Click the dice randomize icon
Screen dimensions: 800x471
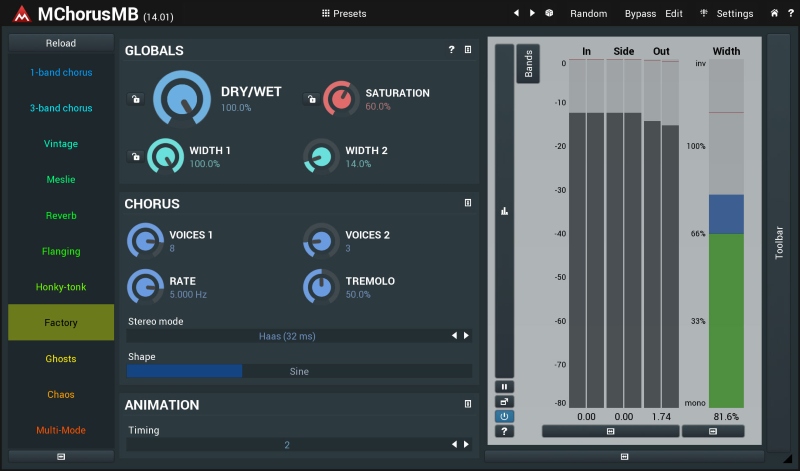tap(549, 14)
